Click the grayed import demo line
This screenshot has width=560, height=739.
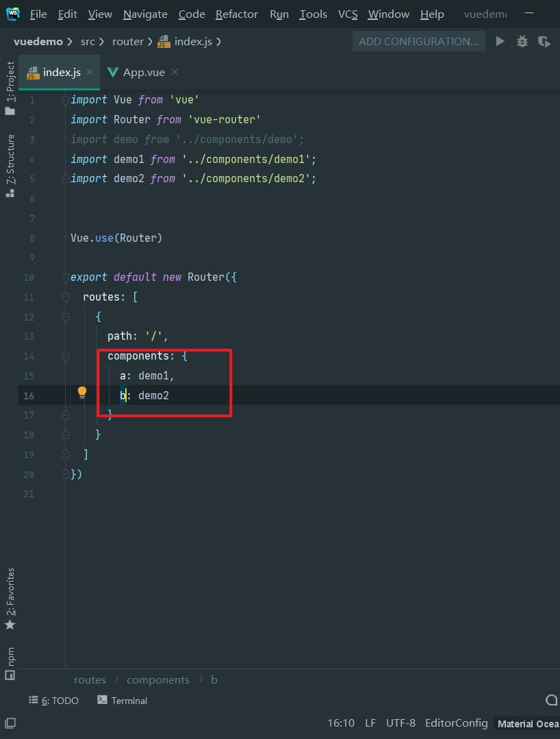(x=188, y=140)
